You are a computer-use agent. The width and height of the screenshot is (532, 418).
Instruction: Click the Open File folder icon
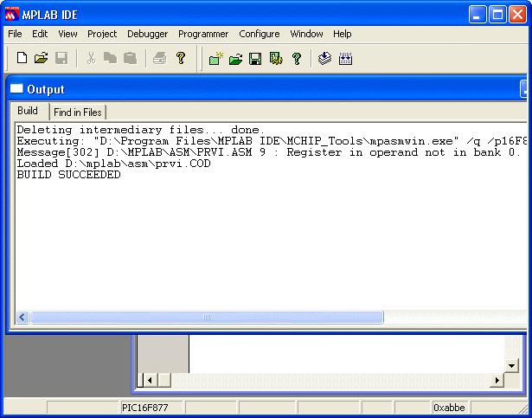click(x=42, y=58)
